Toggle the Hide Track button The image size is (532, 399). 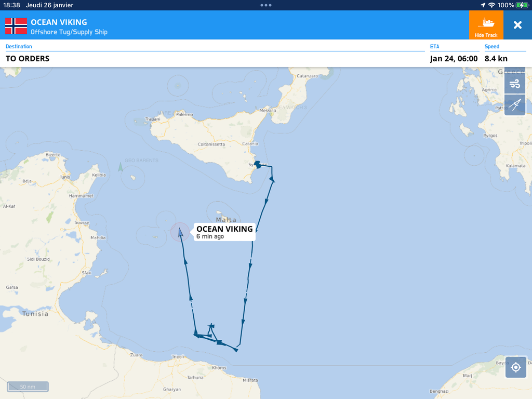486,25
